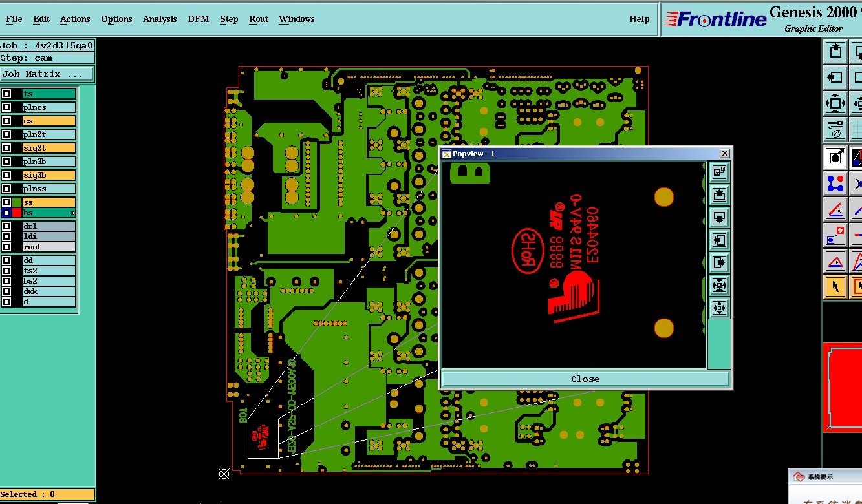Click the origin crosshair marker below board
Image resolution: width=862 pixels, height=504 pixels.
[x=224, y=474]
